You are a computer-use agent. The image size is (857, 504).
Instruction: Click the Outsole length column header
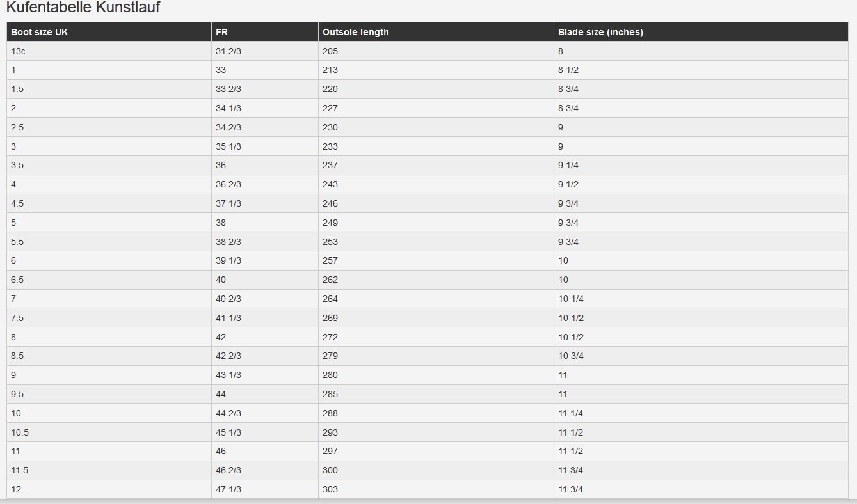click(x=355, y=32)
